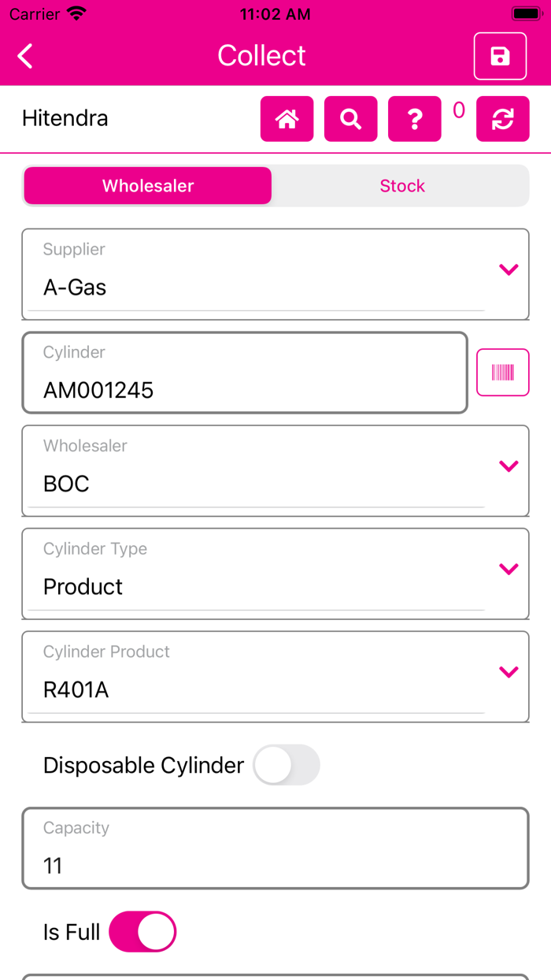This screenshot has height=980, width=551.
Task: Tap the Wi-Fi status icon
Action: (x=76, y=14)
